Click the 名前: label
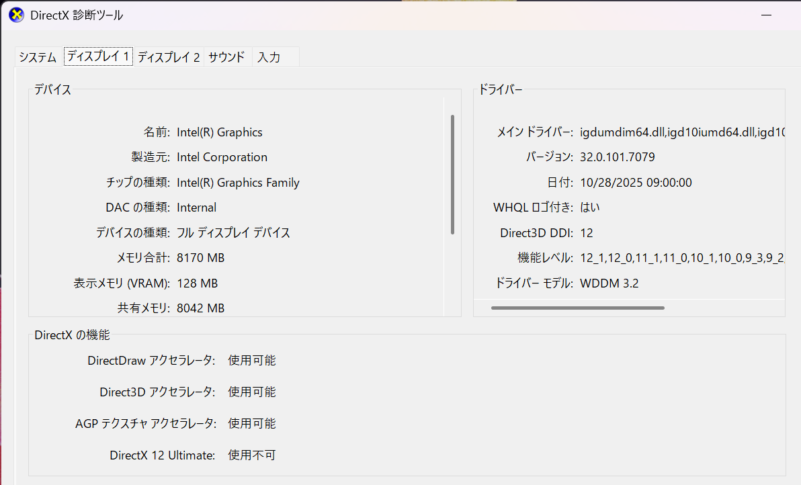Viewport: 801px width, 485px height. (x=156, y=132)
